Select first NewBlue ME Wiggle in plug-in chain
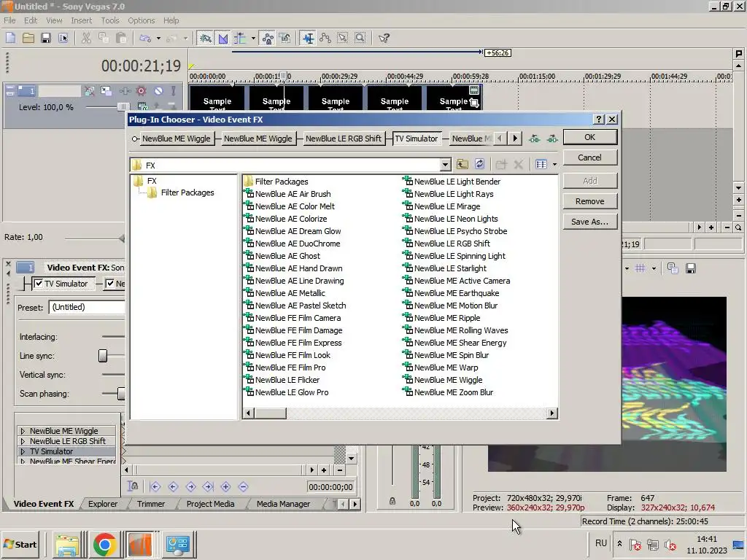Viewport: 747px width, 560px height. (176, 139)
